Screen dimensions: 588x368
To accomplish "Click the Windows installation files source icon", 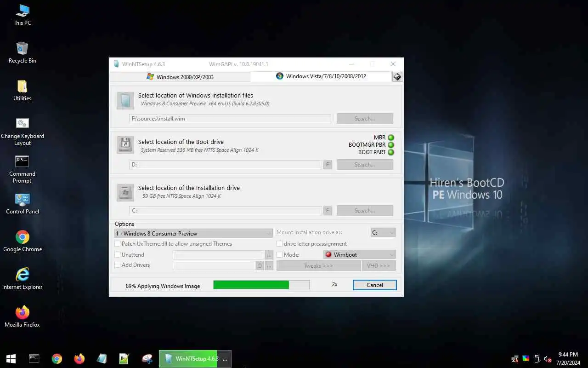I will [125, 100].
